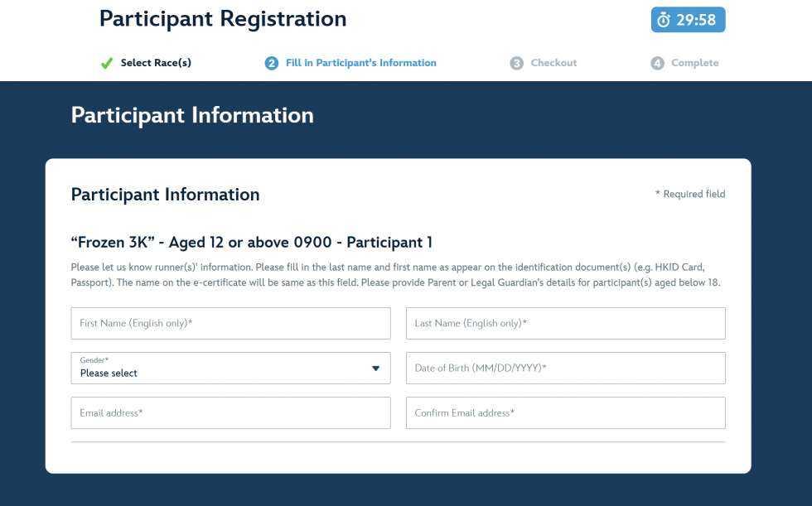Open the Checkout step

[553, 63]
